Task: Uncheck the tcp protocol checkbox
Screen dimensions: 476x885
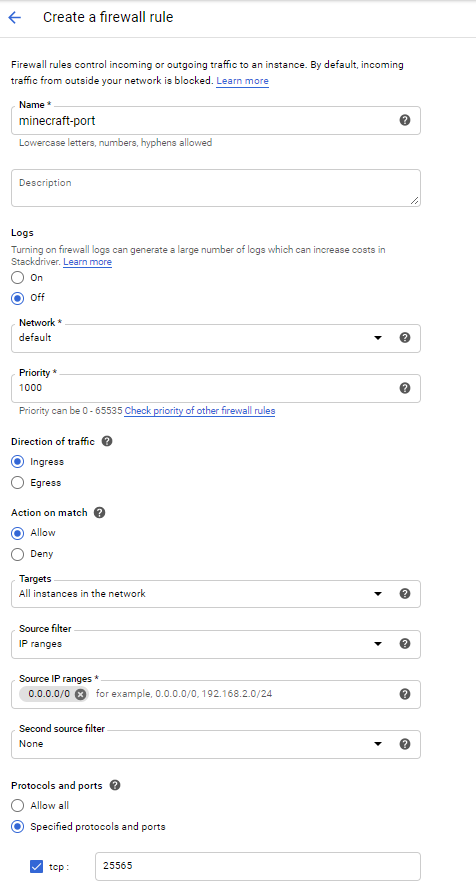Action: point(36,866)
